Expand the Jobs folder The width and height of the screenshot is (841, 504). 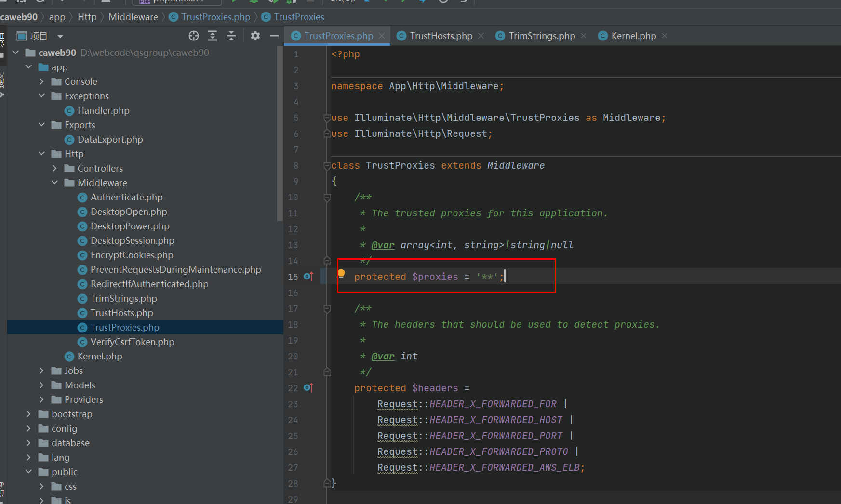pos(41,371)
